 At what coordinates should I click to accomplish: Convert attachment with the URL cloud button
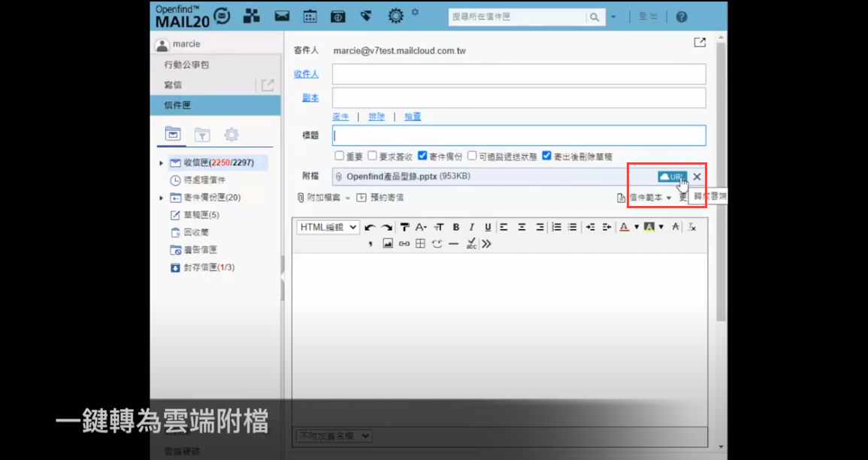click(672, 177)
